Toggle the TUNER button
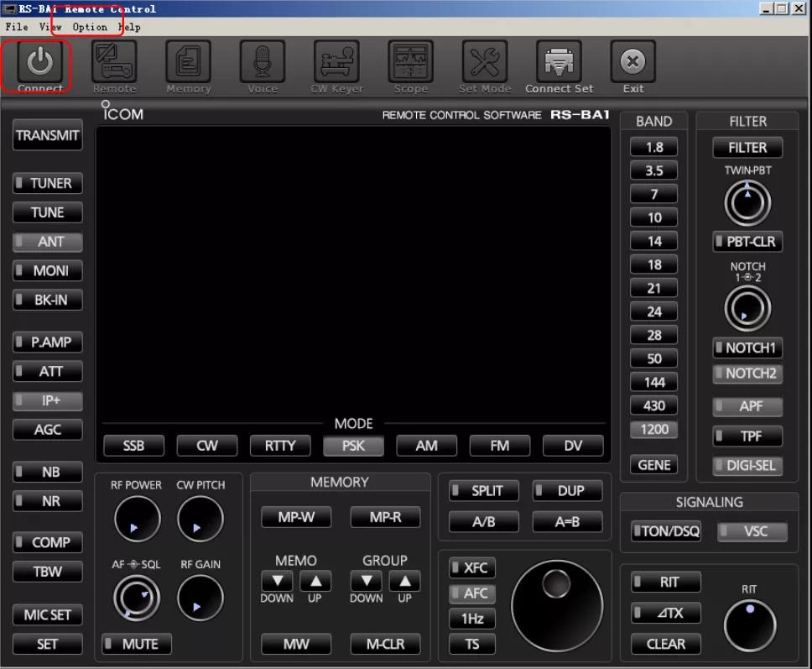 (x=48, y=184)
